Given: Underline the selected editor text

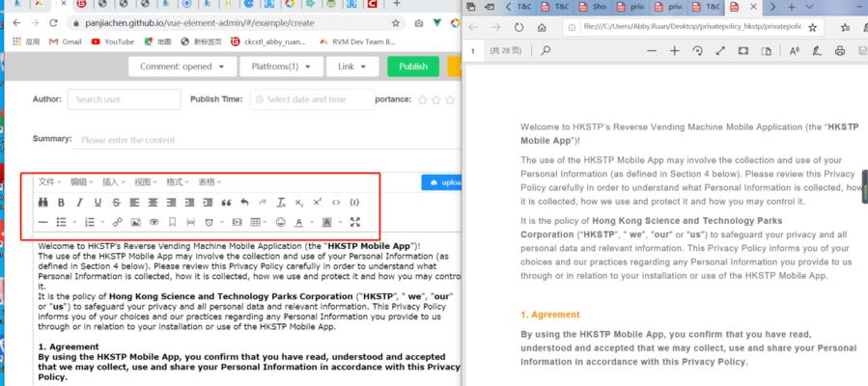Looking at the screenshot, I should (98, 203).
